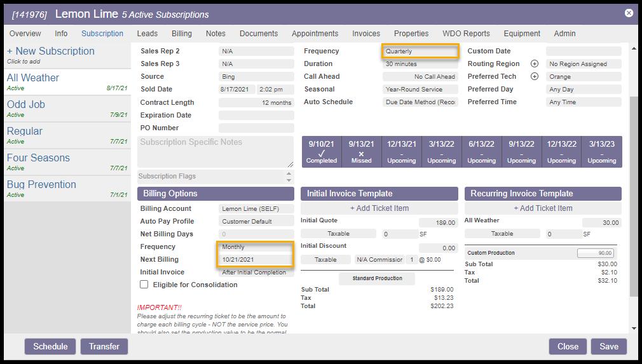Viewport: 642px width, 364px height.
Task: Open billing Frequency dropdown showing Monthly
Action: (256, 246)
